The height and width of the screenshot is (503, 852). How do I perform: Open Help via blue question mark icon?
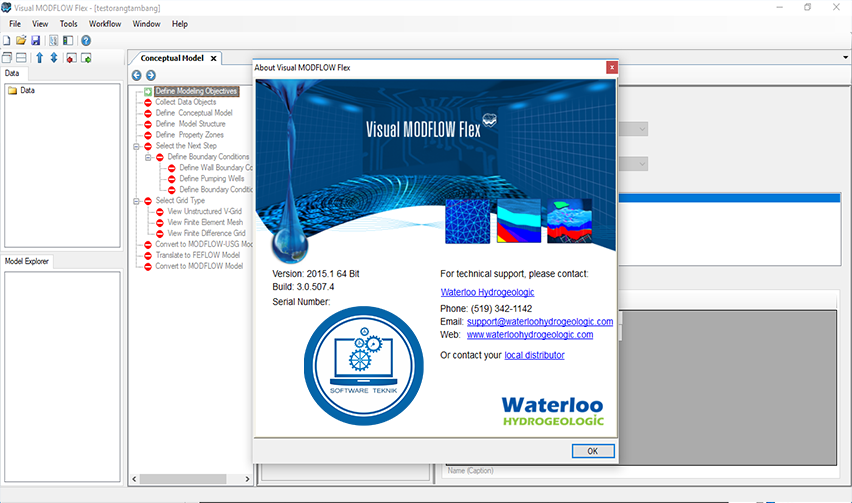(x=86, y=41)
